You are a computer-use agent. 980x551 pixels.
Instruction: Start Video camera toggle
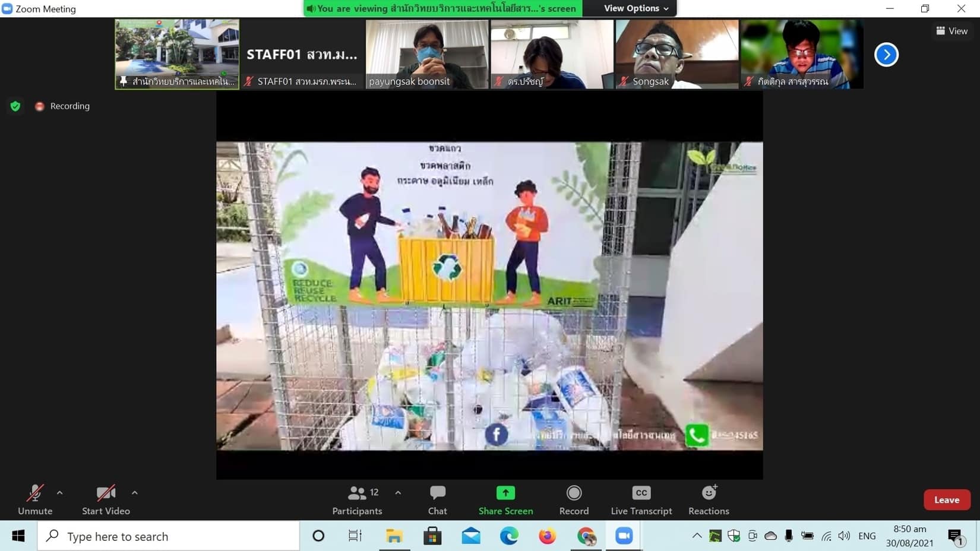coord(106,499)
